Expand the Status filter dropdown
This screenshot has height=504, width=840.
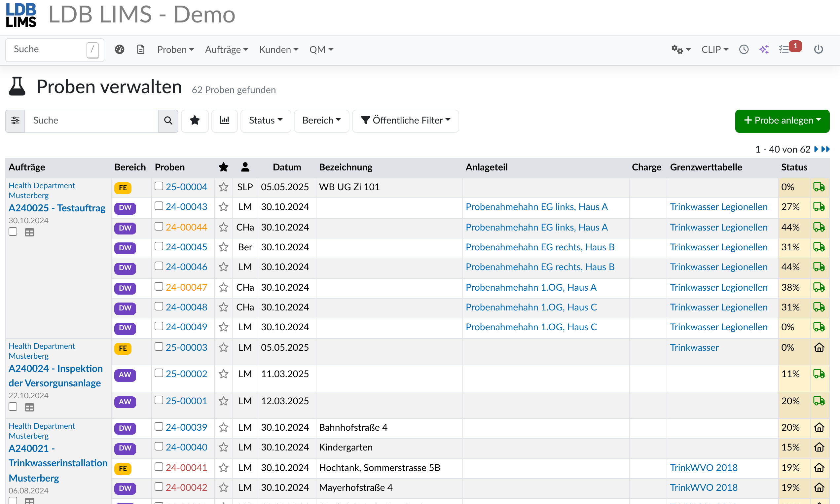click(x=266, y=121)
